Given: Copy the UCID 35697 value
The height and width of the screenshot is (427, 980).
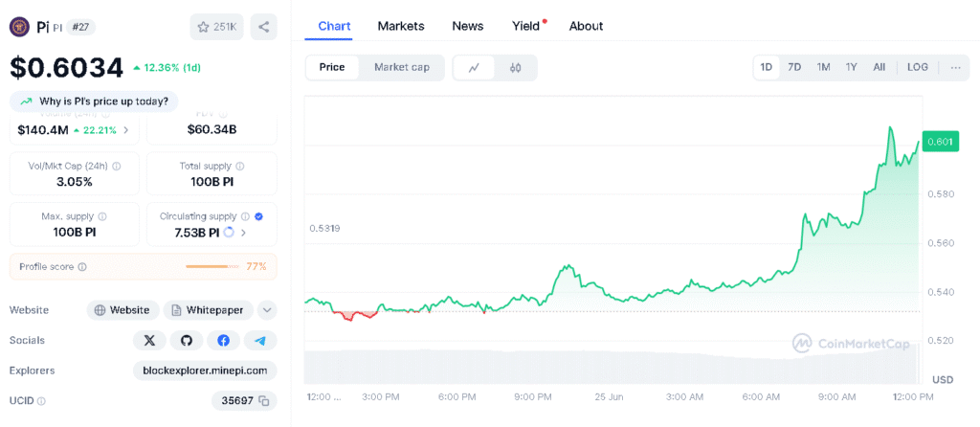Looking at the screenshot, I should pyautogui.click(x=264, y=401).
